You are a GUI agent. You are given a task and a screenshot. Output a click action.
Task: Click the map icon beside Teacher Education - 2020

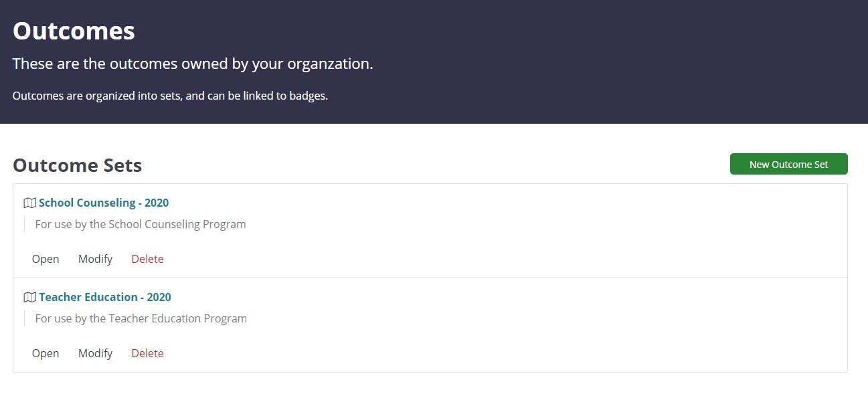click(x=29, y=297)
